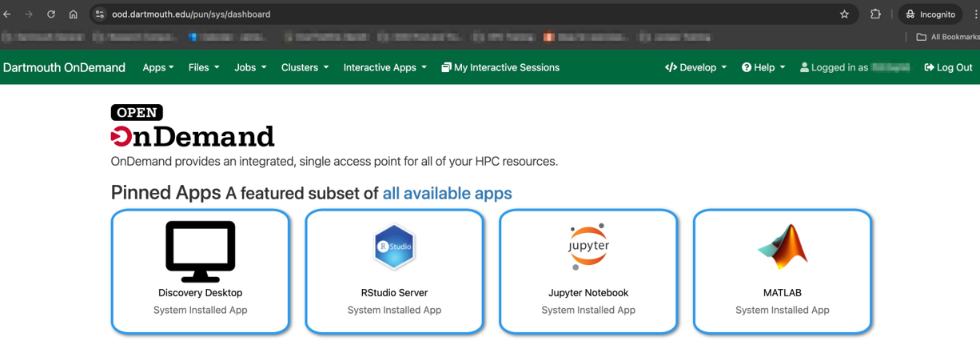Open the Chrome three-dot menu
Viewport: 980px width, 345px height.
pyautogui.click(x=975, y=14)
